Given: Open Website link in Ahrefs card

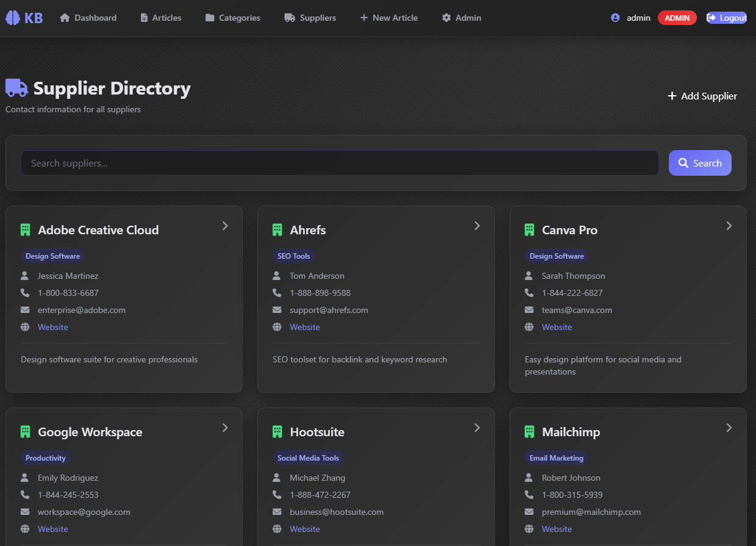Looking at the screenshot, I should (305, 327).
